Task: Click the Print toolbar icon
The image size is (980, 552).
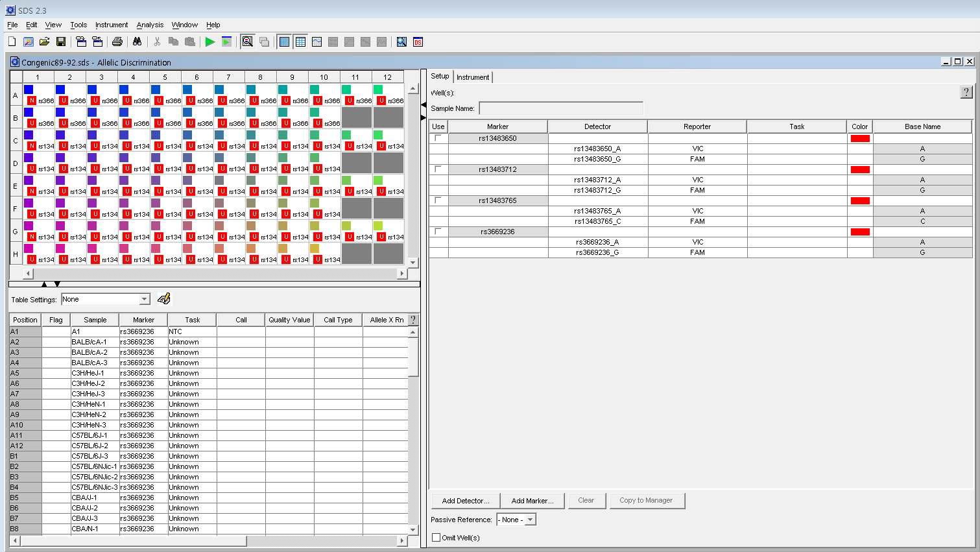Action: [x=117, y=42]
